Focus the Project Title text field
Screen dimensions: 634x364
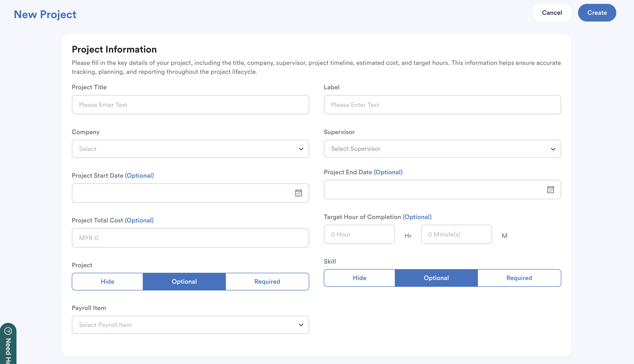[x=190, y=105]
